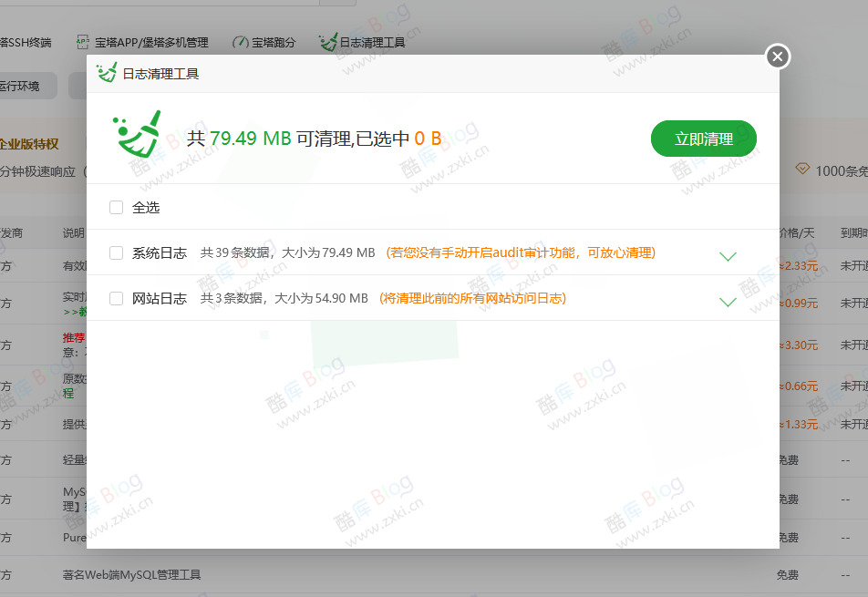
Task: Select the 宝塔跑分 speedometer icon
Action: (x=241, y=41)
